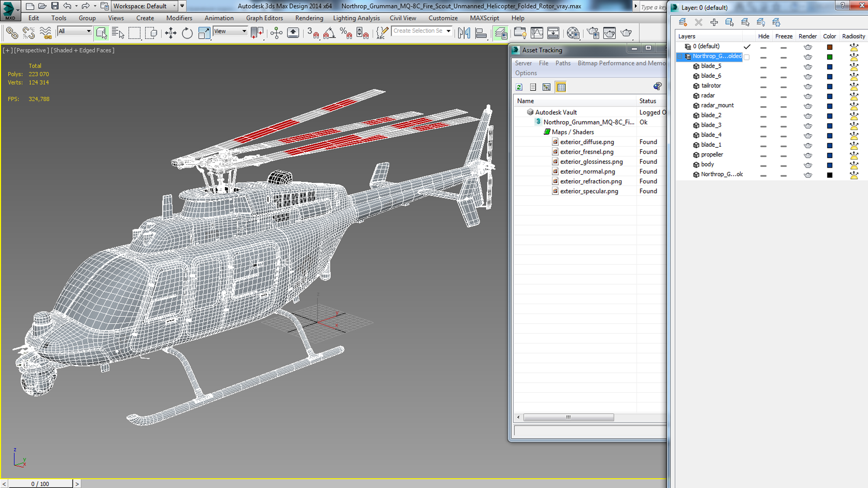This screenshot has width=868, height=488.
Task: Click the Mirror tool icon
Action: pyautogui.click(x=464, y=33)
